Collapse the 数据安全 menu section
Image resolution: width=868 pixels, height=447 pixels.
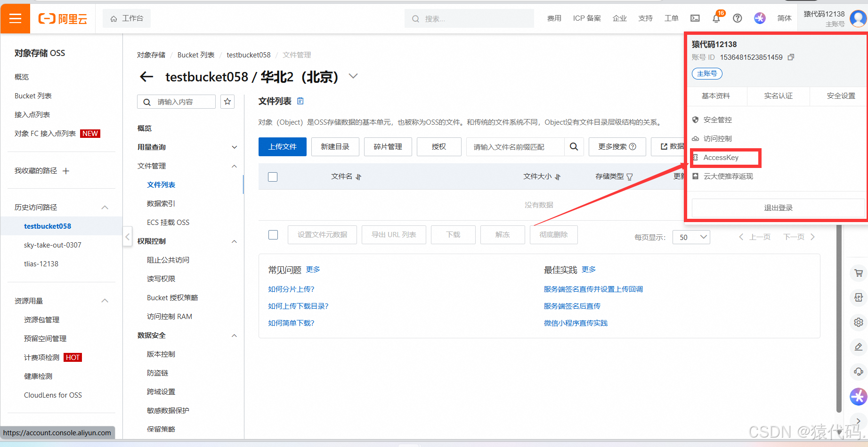click(235, 335)
